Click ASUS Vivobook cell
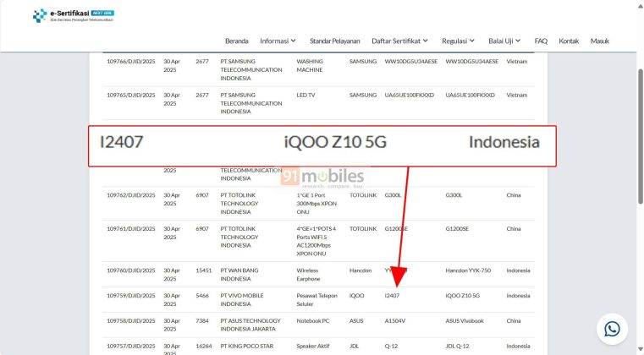The width and height of the screenshot is (644, 355). 465,320
